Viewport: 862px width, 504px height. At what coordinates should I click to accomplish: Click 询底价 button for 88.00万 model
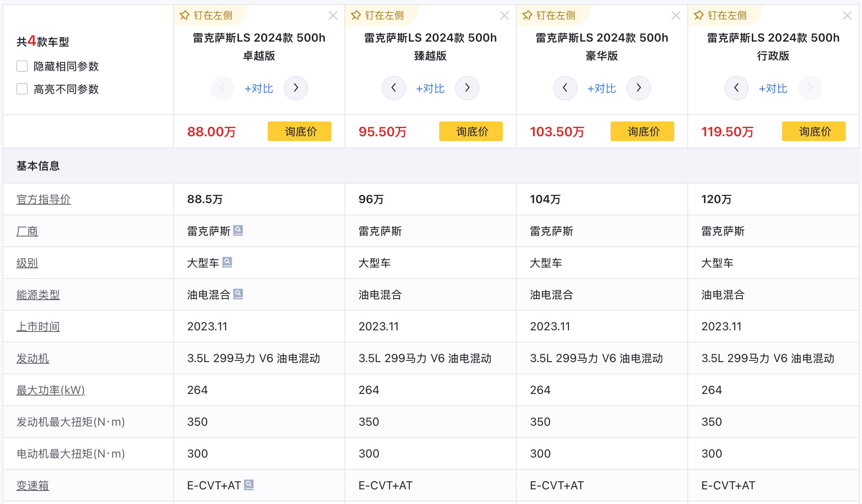[300, 131]
